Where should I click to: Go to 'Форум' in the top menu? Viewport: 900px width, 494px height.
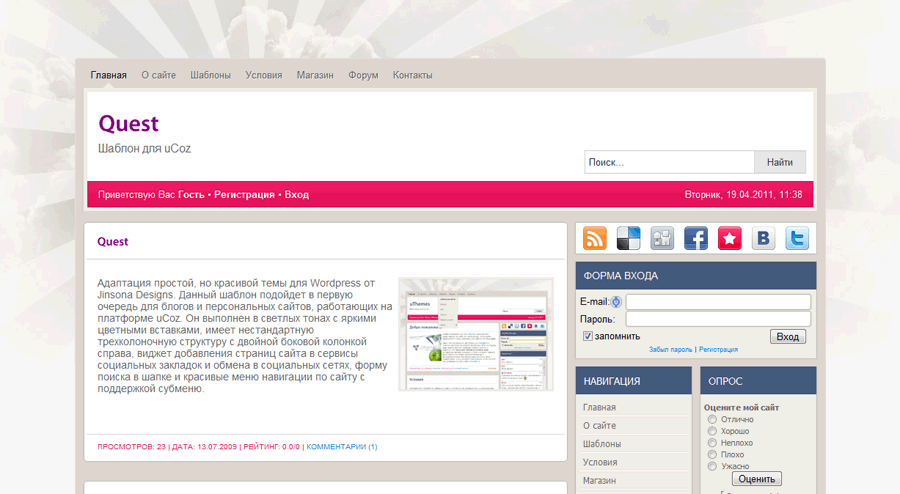[363, 75]
